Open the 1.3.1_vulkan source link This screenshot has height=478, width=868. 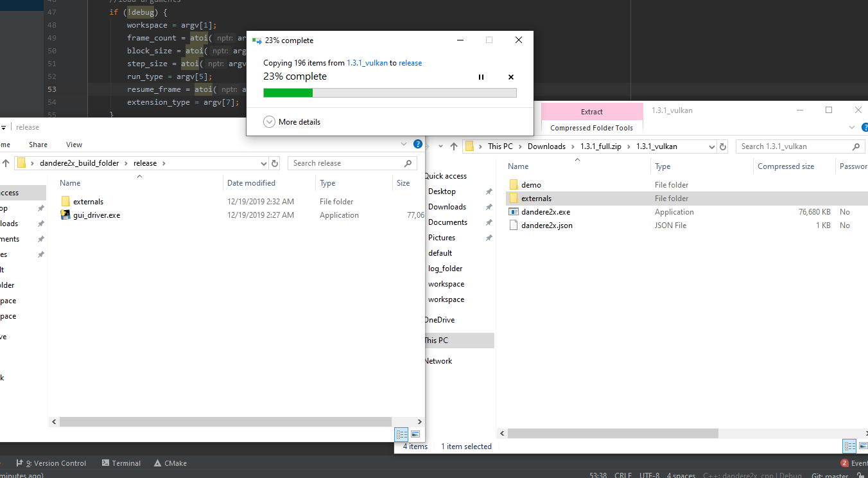pos(367,63)
